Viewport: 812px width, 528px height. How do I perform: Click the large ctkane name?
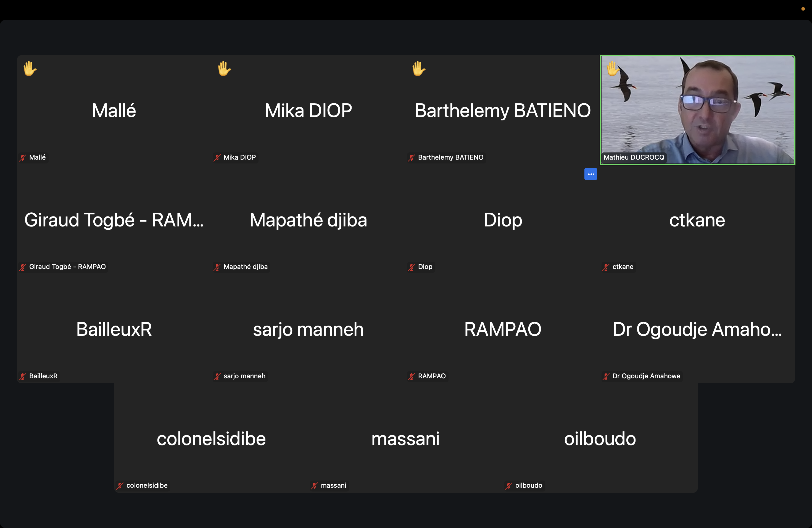pos(697,220)
